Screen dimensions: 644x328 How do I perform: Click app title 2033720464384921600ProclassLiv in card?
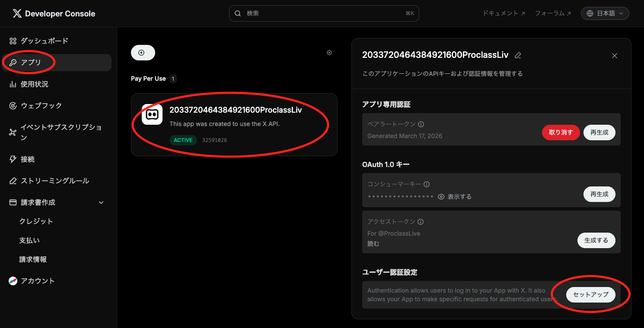(x=236, y=110)
